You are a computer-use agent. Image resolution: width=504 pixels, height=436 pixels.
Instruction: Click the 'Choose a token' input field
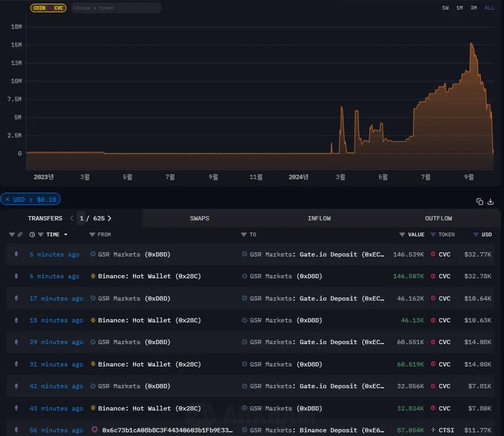[x=116, y=8]
